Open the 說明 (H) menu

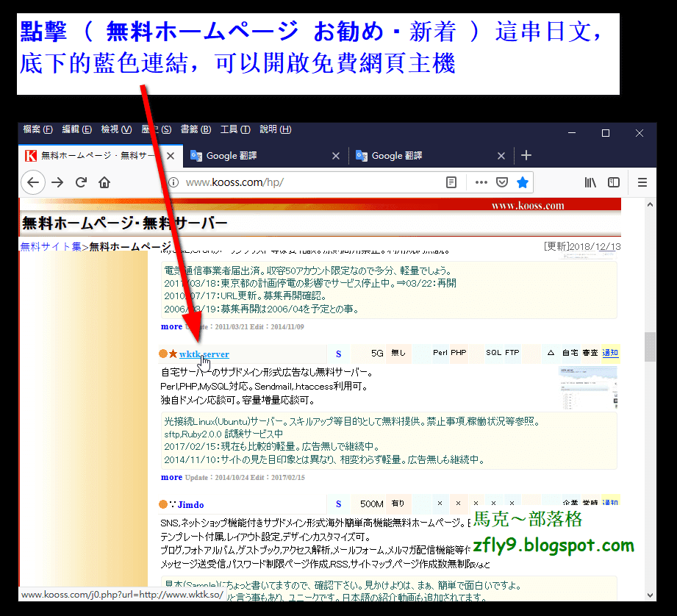276,129
